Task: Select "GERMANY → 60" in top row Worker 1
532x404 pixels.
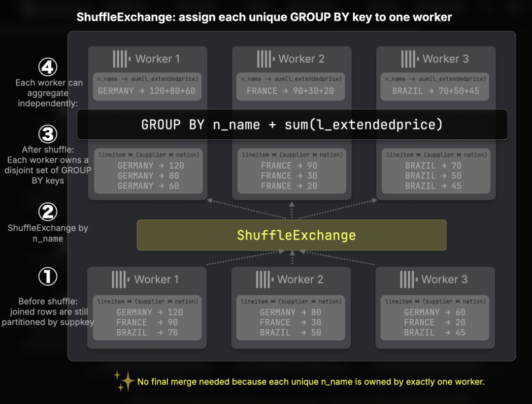Action: click(x=148, y=186)
